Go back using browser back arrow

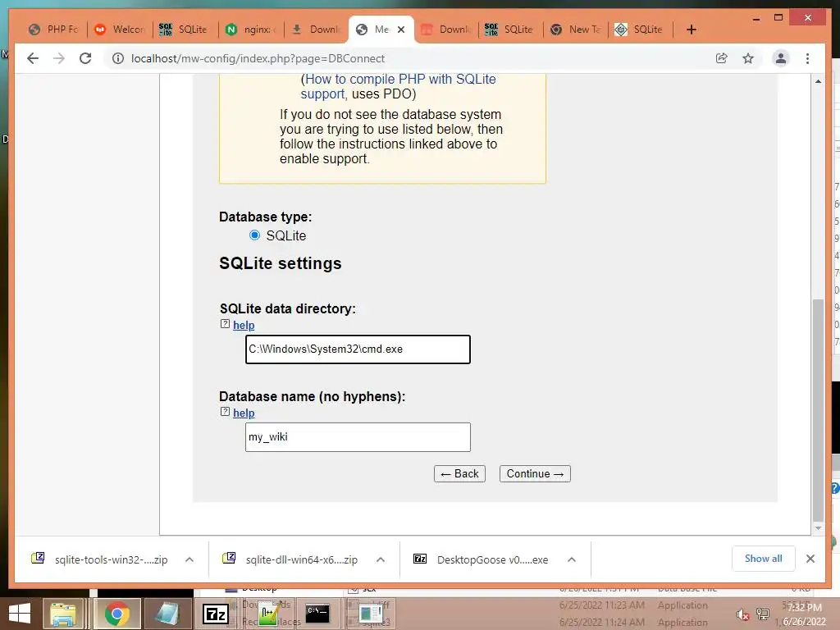coord(33,58)
